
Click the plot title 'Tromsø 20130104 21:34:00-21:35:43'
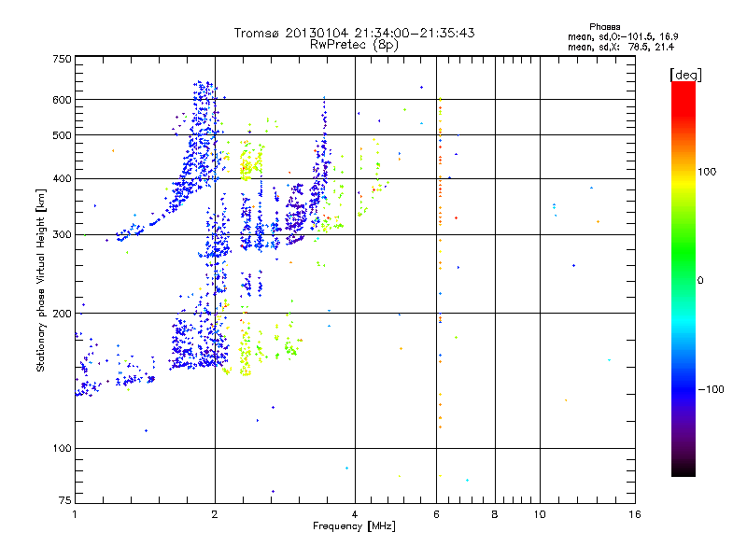tap(354, 33)
